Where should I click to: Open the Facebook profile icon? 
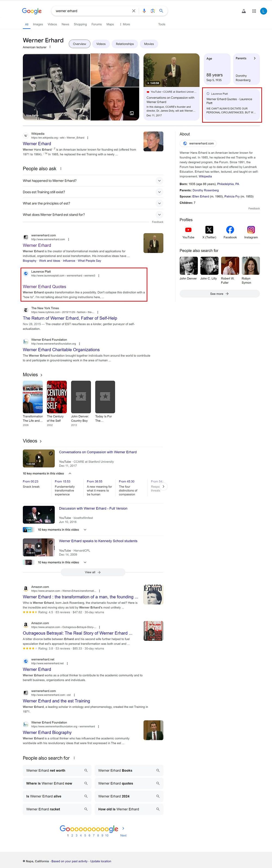pyautogui.click(x=230, y=230)
